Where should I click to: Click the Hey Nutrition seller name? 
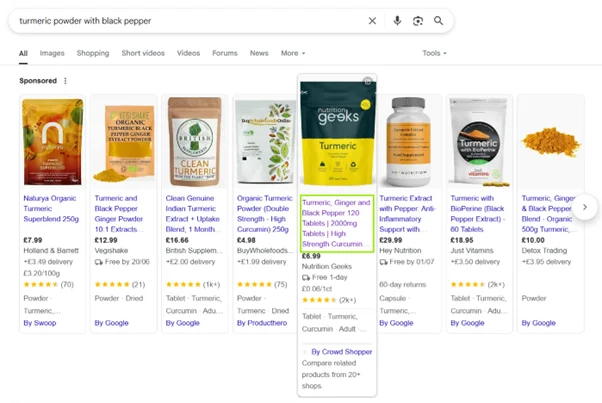pyautogui.click(x=400, y=251)
